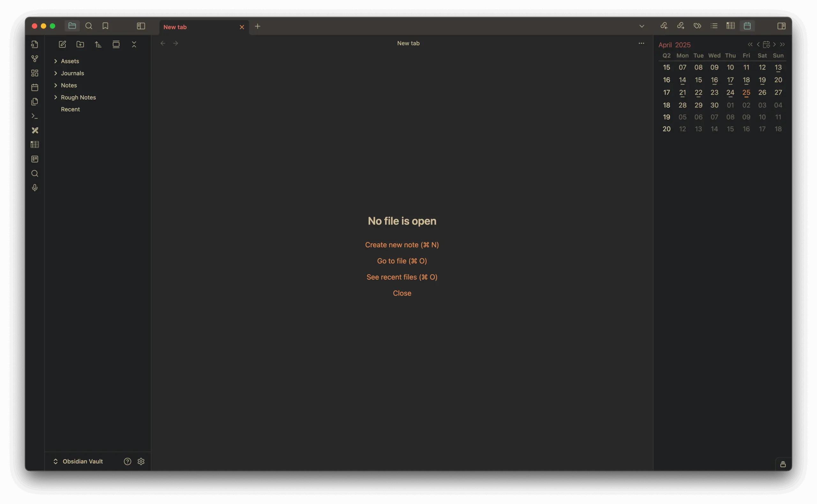817x504 pixels.
Task: Create a new folder icon
Action: click(x=80, y=44)
